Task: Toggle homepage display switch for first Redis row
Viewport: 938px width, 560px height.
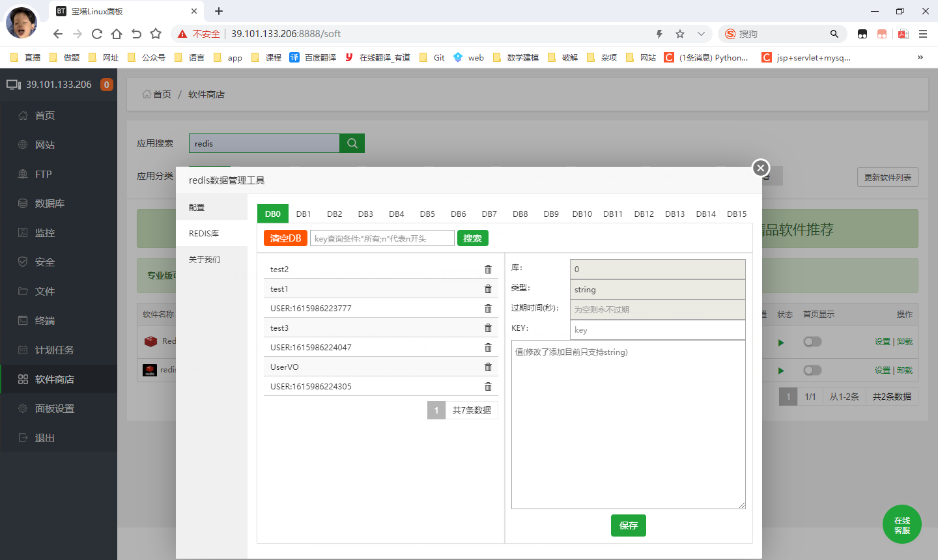Action: (812, 342)
